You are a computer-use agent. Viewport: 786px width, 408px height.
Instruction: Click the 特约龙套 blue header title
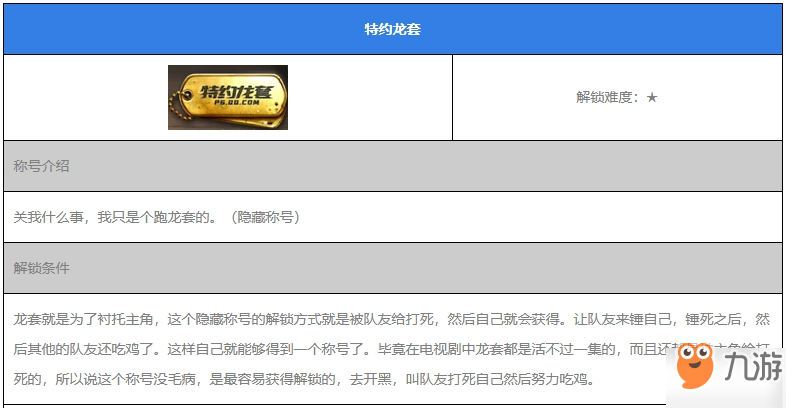point(392,29)
